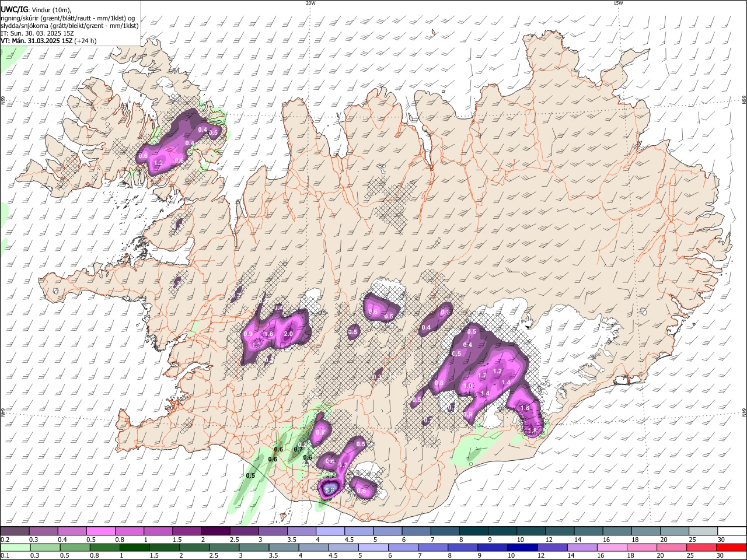747x560 pixels.
Task: Click the pure red swatch at 30 in lower scale
Action: (x=731, y=547)
